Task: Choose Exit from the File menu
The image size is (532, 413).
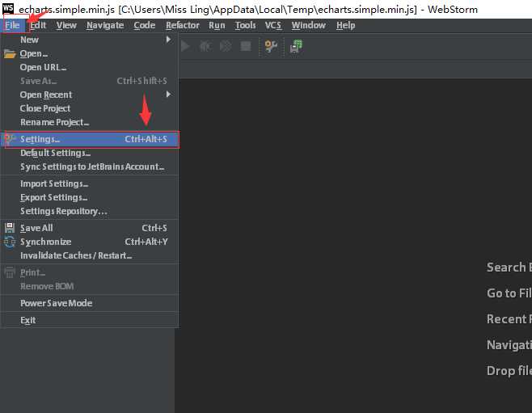Action: 90,320
